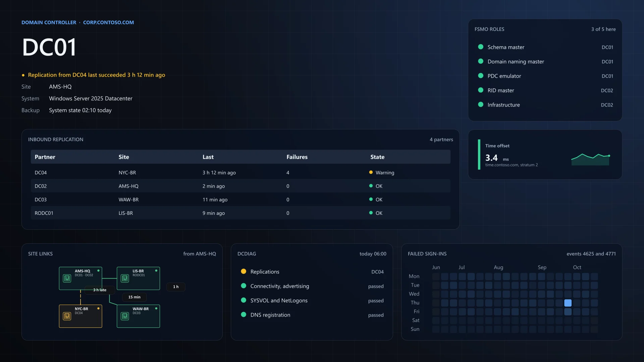Select the Partner column header
This screenshot has width=644, height=362.
point(45,157)
